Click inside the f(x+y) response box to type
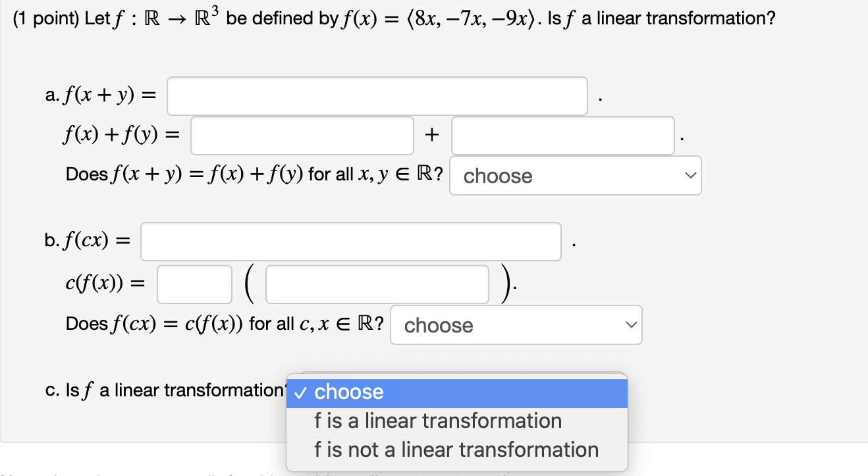868x476 pixels. click(x=376, y=95)
